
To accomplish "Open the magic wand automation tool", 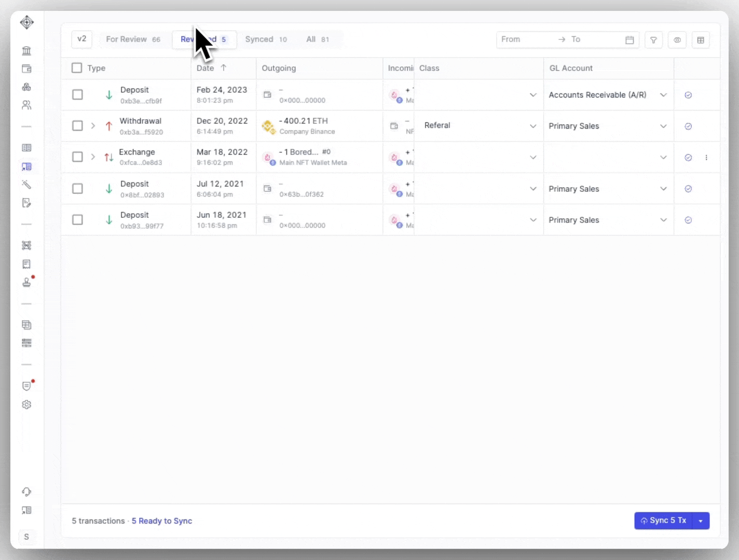I will pyautogui.click(x=26, y=185).
